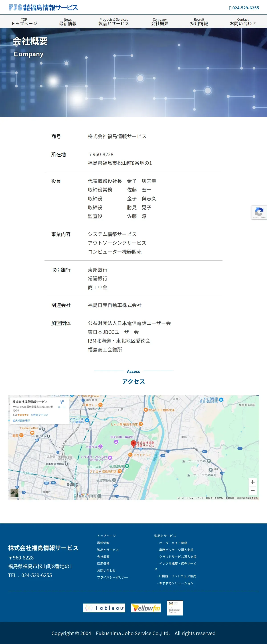Click the 快活CLUB 福島北店 map marker
The width and height of the screenshot is (267, 644).
point(146,410)
